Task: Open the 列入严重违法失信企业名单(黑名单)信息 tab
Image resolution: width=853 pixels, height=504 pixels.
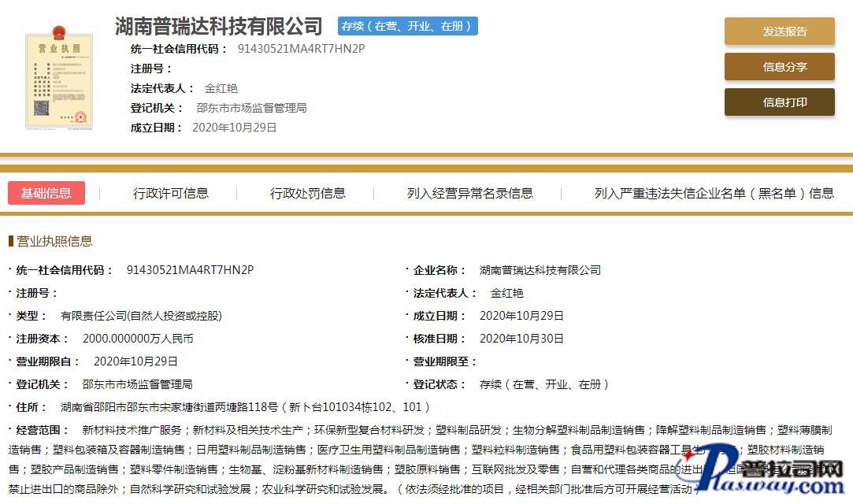Action: (714, 193)
